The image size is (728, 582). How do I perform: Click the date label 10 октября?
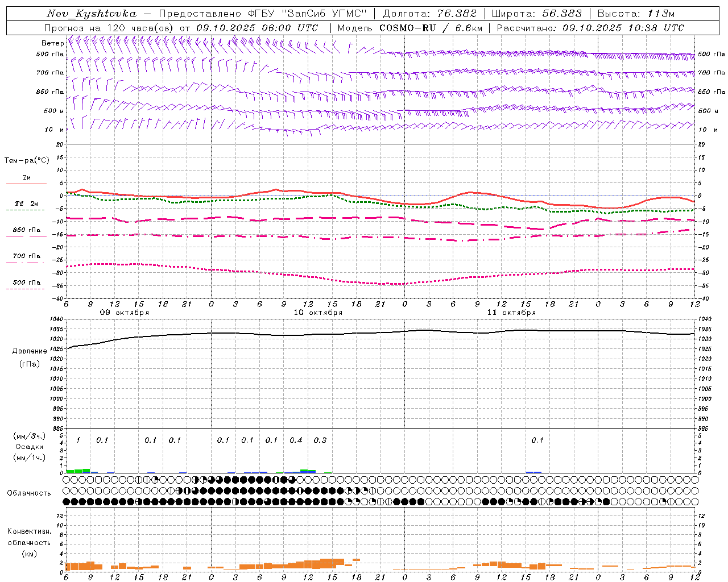pos(318,313)
